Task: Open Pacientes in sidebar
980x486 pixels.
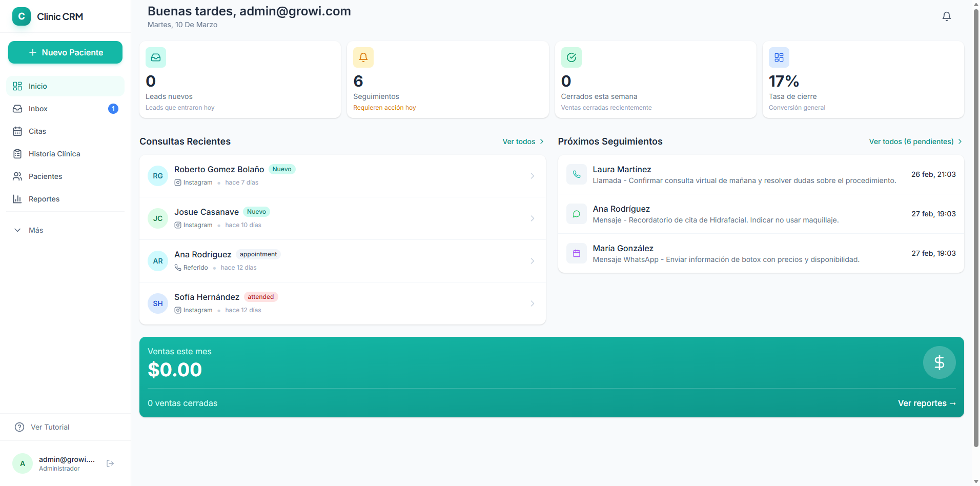Action: (66, 176)
